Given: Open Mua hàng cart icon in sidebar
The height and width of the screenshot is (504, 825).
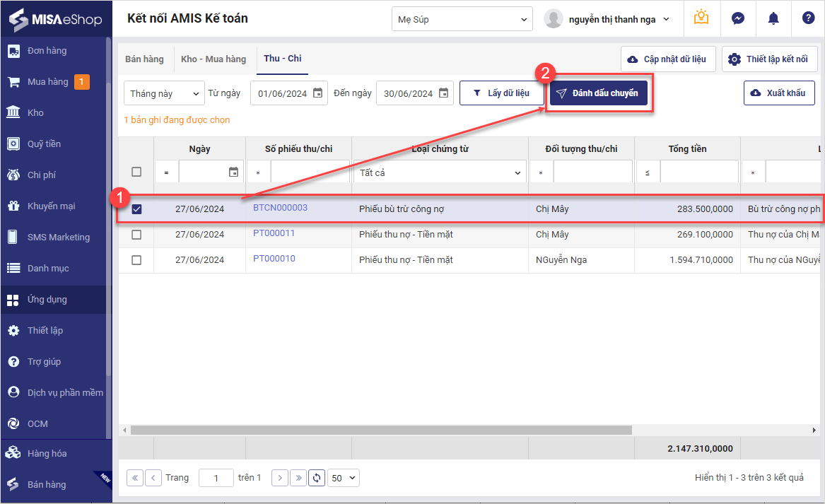Looking at the screenshot, I should point(13,82).
